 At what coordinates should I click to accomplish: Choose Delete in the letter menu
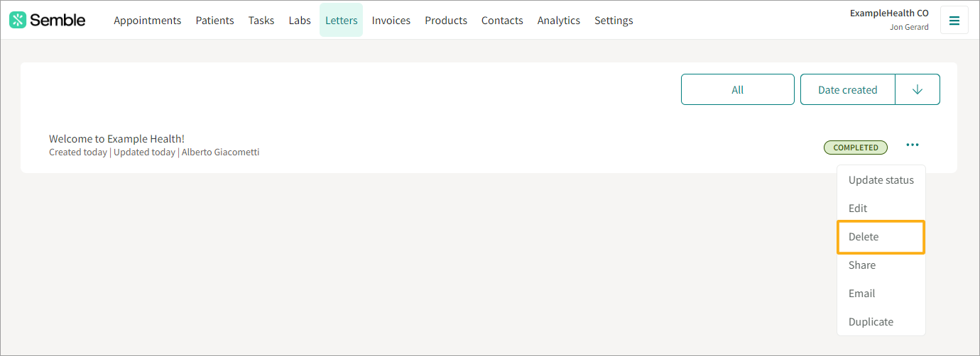pos(881,237)
